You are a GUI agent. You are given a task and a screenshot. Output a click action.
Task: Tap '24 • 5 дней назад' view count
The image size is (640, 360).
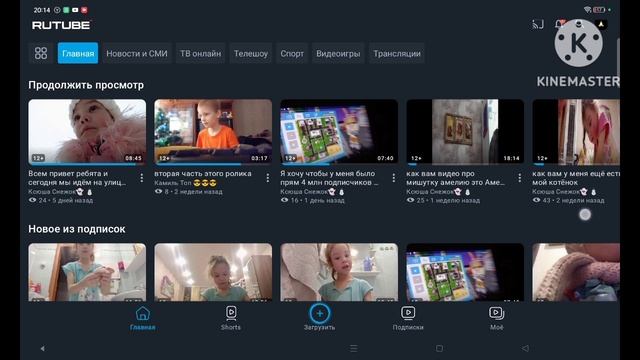61,200
